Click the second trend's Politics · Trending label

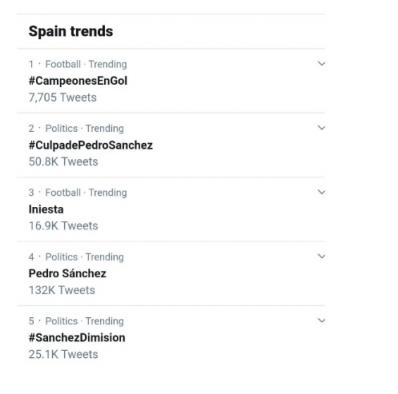coord(85,128)
